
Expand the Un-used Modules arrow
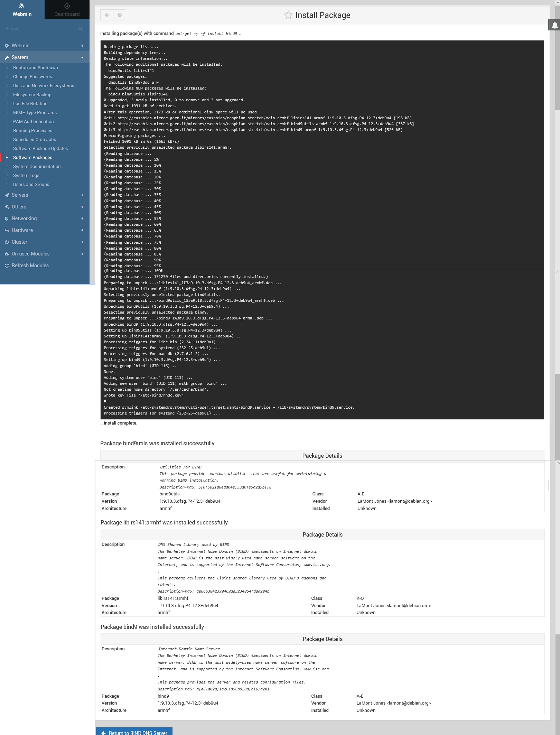(82, 254)
